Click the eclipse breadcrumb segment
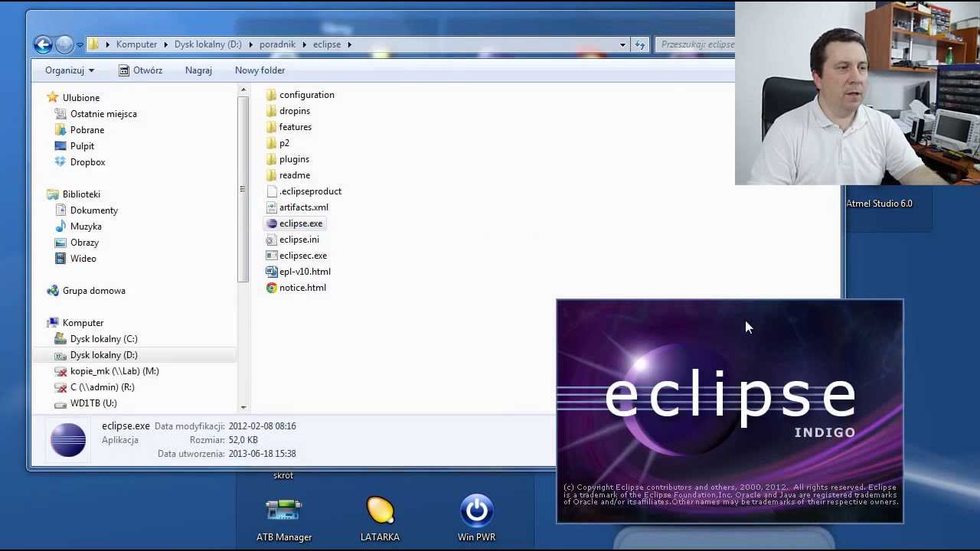This screenshot has width=980, height=551. 327,44
